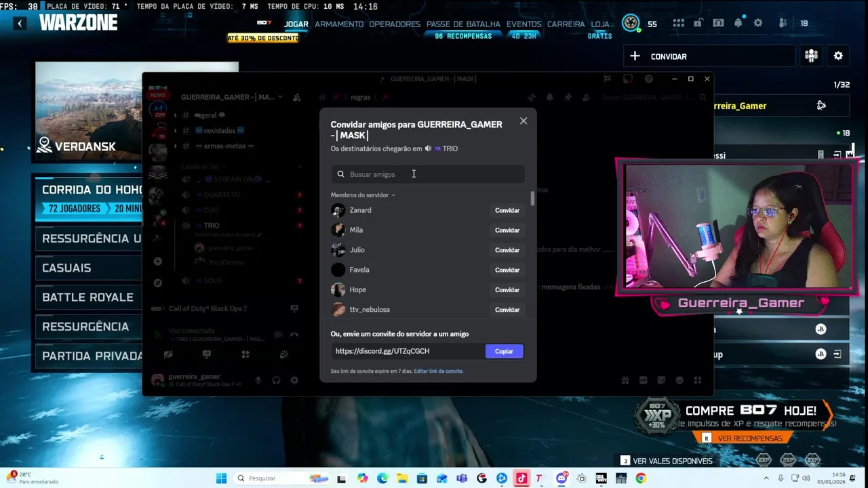Invite Mila to the server
Viewport: 868px width, 488px height.
pyautogui.click(x=507, y=230)
